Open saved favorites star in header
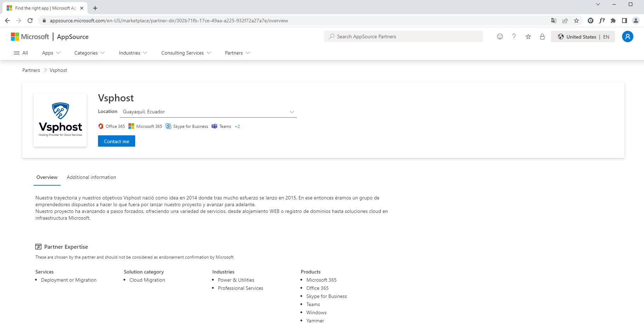Image resolution: width=644 pixels, height=327 pixels. (528, 36)
